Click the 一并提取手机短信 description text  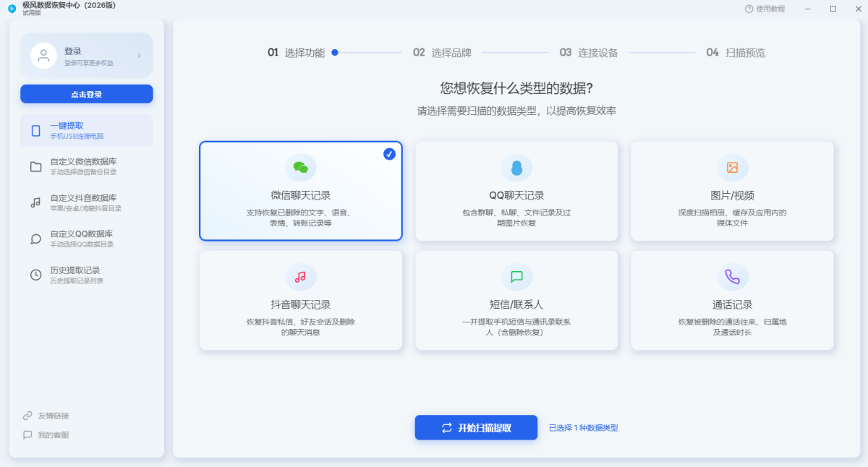[x=516, y=327]
